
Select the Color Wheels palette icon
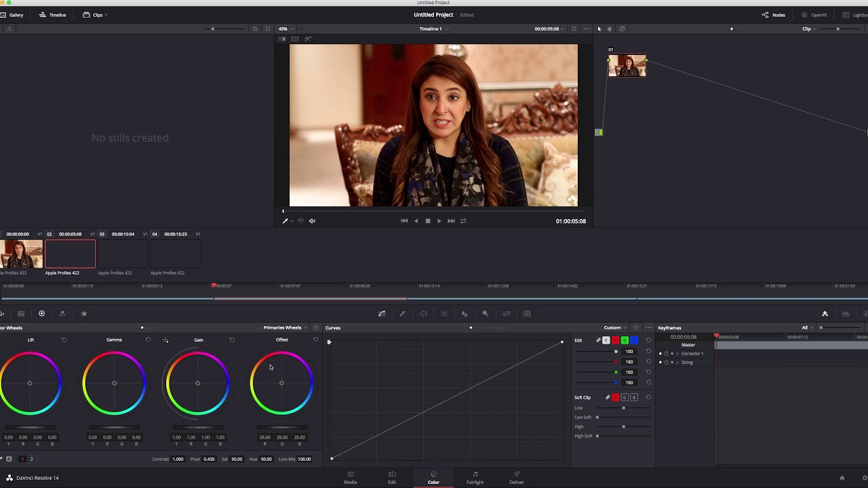pos(41,314)
